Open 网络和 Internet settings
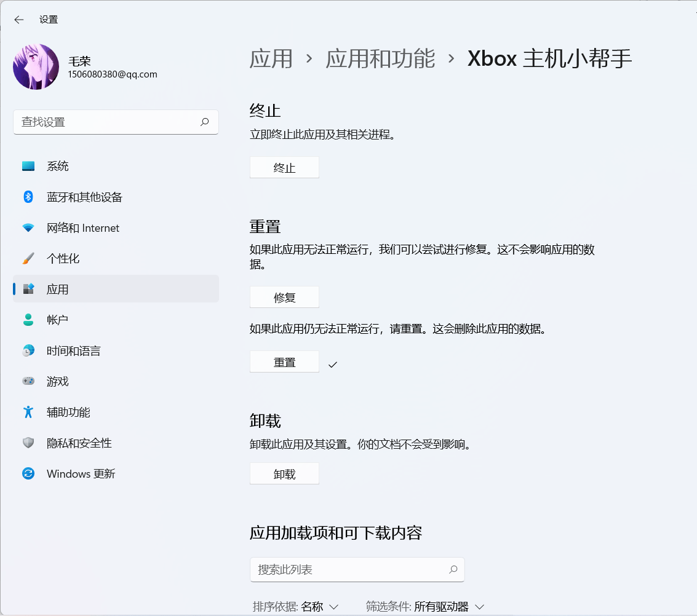Screen dimensions: 697x616 [x=116, y=228]
